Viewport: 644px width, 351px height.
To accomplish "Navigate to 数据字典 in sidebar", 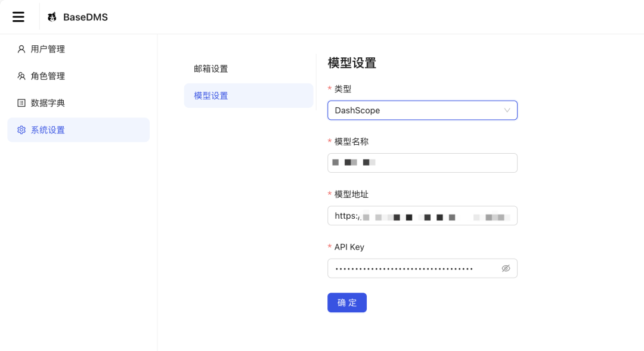I will pyautogui.click(x=48, y=103).
